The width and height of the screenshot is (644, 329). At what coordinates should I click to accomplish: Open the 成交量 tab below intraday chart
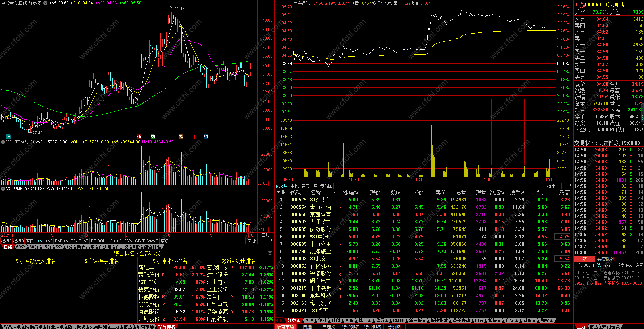click(x=282, y=186)
